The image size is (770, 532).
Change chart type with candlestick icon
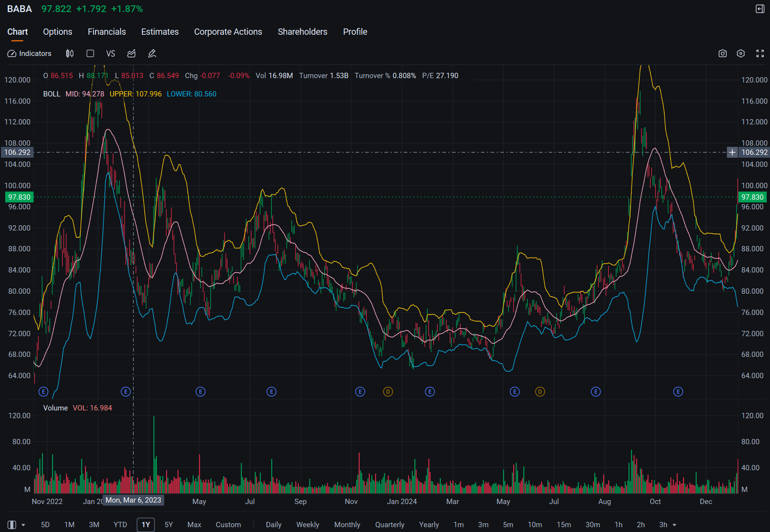[70, 54]
